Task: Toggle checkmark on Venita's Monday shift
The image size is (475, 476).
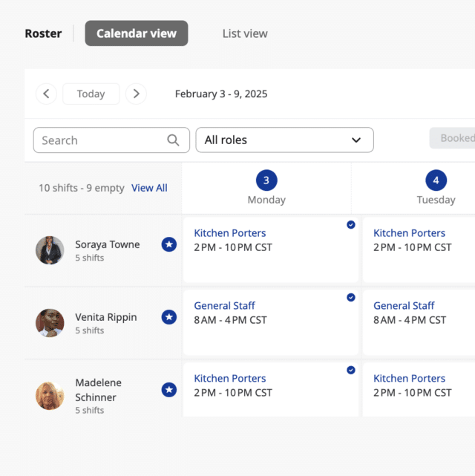Action: pos(351,298)
